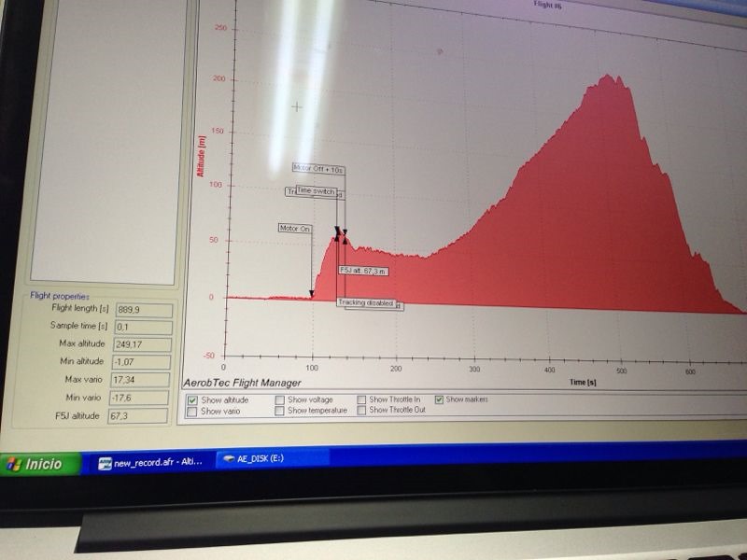Viewport: 747px width, 560px height.
Task: Open the Inicio start menu
Action: 37,464
